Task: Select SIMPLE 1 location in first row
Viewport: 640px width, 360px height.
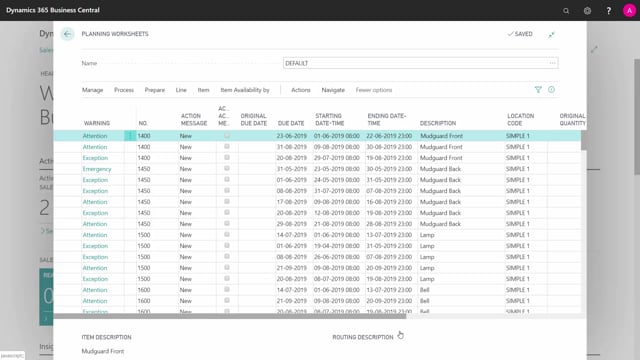Action: pos(518,136)
